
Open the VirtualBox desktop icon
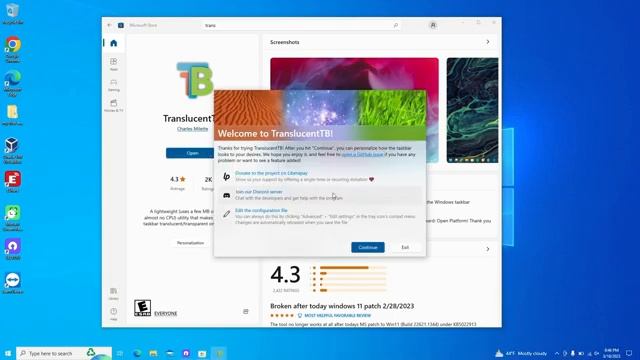coord(13,150)
